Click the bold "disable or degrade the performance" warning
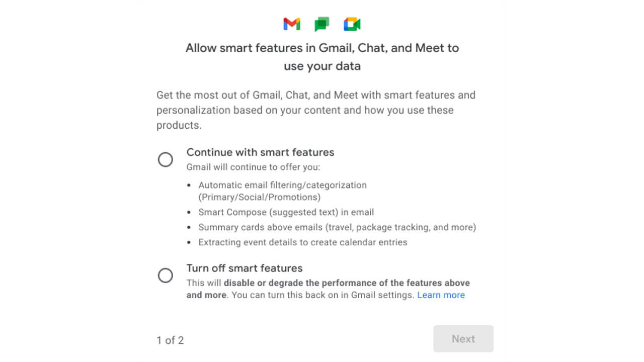 coord(347,283)
